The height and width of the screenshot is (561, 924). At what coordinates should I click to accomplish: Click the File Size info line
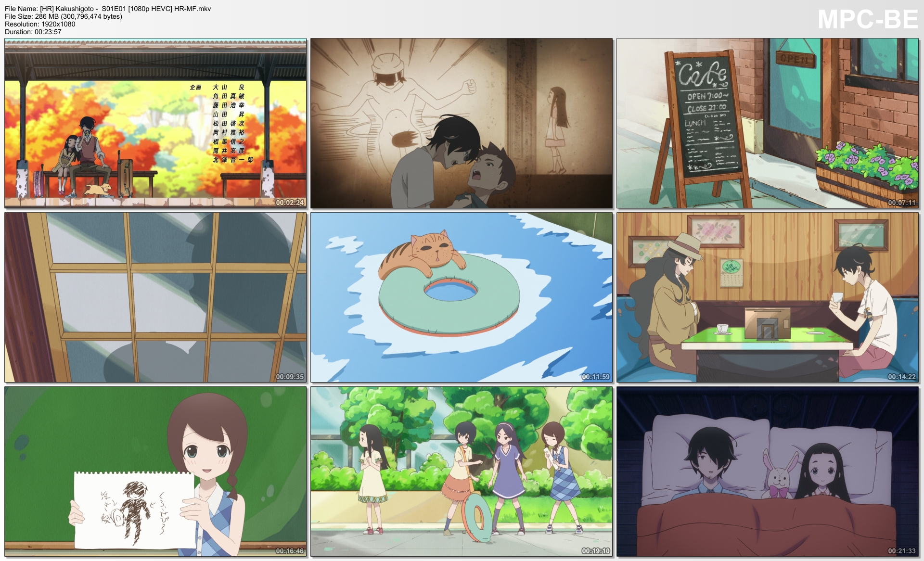[x=64, y=16]
